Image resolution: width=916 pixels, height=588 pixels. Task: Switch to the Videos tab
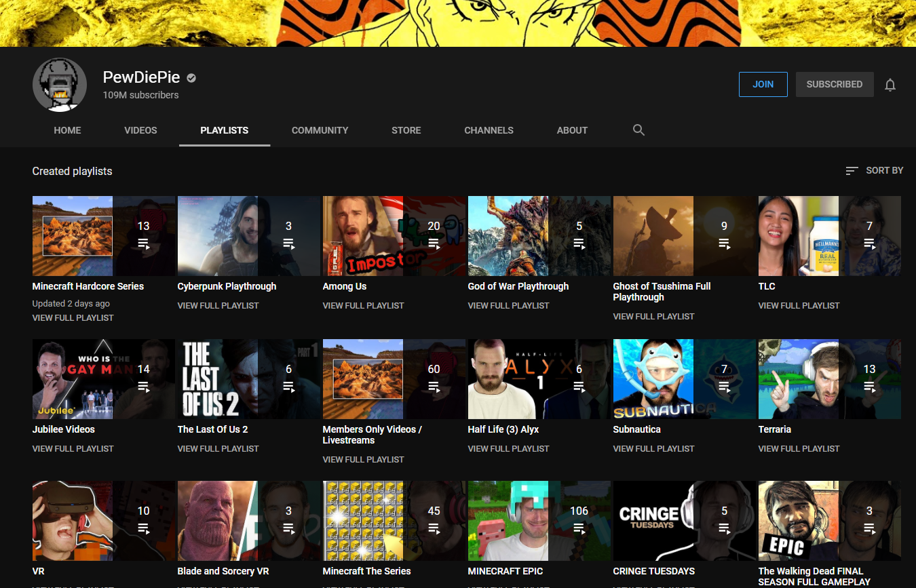(140, 130)
